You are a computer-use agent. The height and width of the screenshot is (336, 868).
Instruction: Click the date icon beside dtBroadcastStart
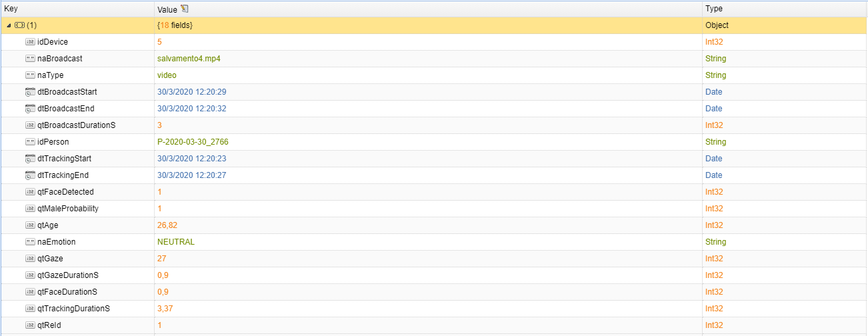pos(30,92)
